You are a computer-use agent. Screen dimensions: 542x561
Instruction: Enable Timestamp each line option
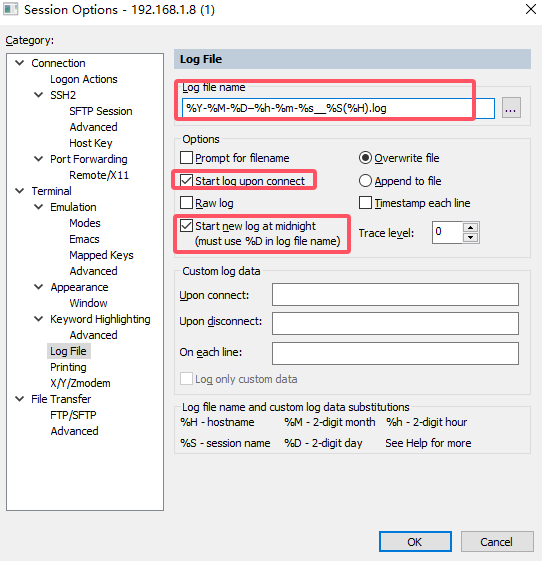click(x=365, y=203)
